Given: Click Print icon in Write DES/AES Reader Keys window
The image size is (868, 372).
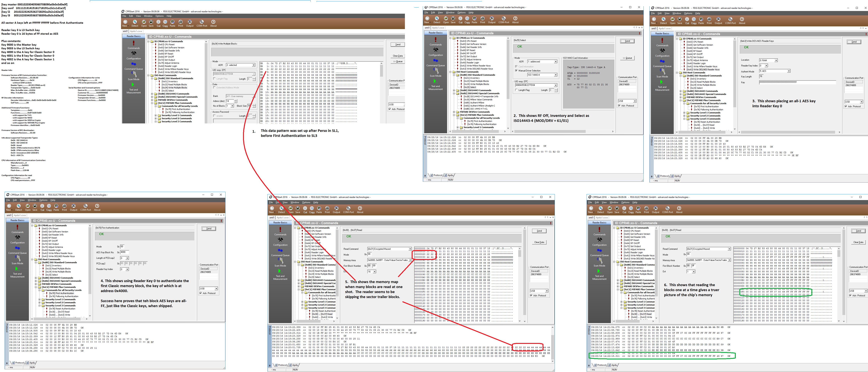Looking at the screenshot, I should tap(709, 19).
